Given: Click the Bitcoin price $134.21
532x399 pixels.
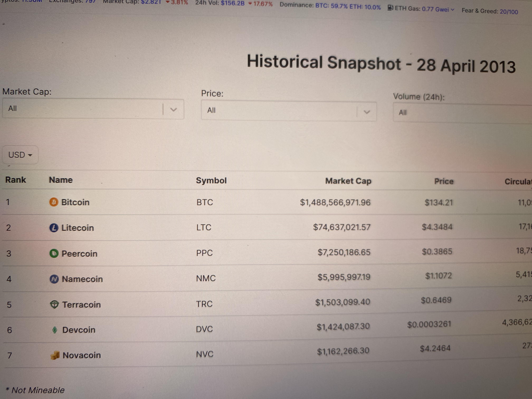Looking at the screenshot, I should [x=439, y=203].
